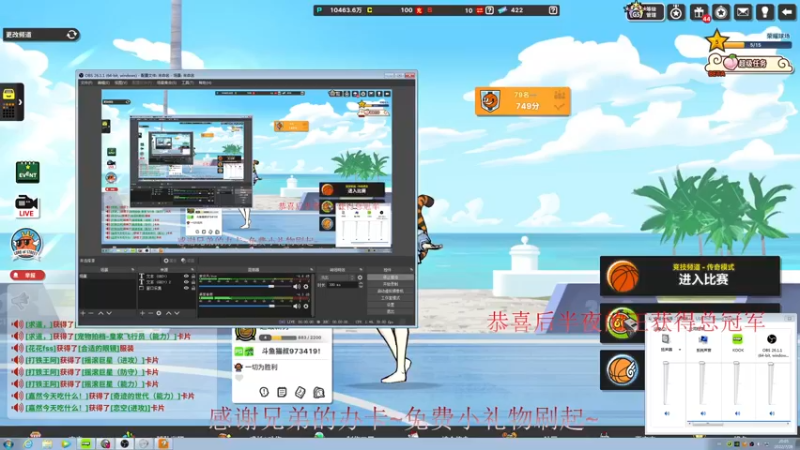Open the green EVENT icon
Viewport: 800px width, 450px height.
point(28,172)
